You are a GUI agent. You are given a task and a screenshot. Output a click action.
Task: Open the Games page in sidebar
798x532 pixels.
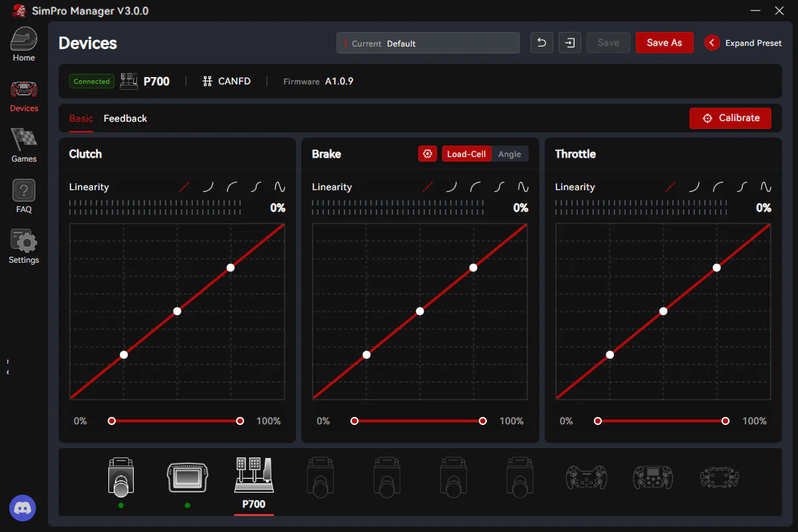24,146
